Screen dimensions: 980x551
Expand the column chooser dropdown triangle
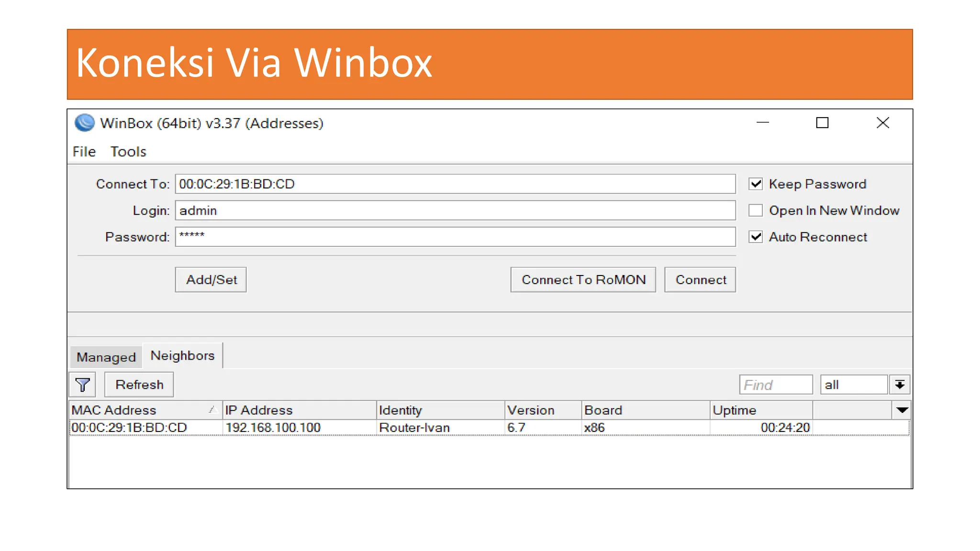(x=902, y=410)
